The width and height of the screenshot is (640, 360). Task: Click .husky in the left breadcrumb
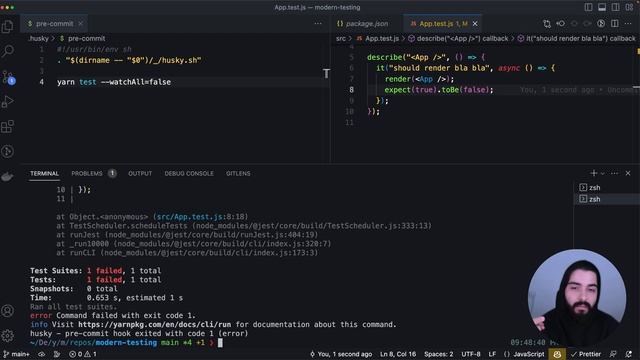[39, 38]
